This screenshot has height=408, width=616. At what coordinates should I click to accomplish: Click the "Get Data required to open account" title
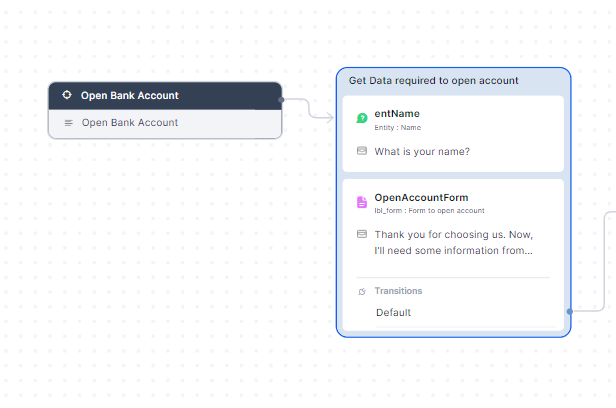433,80
